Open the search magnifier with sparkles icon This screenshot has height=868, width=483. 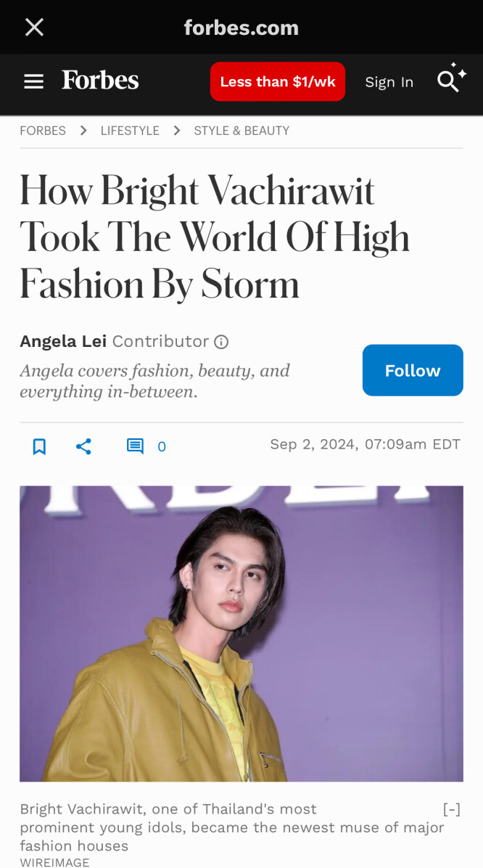coord(452,78)
